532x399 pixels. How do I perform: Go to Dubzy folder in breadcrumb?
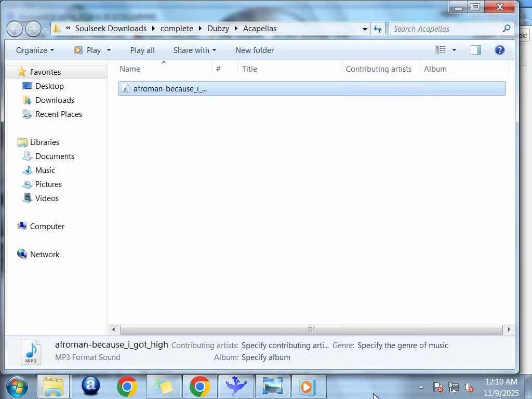pos(218,29)
